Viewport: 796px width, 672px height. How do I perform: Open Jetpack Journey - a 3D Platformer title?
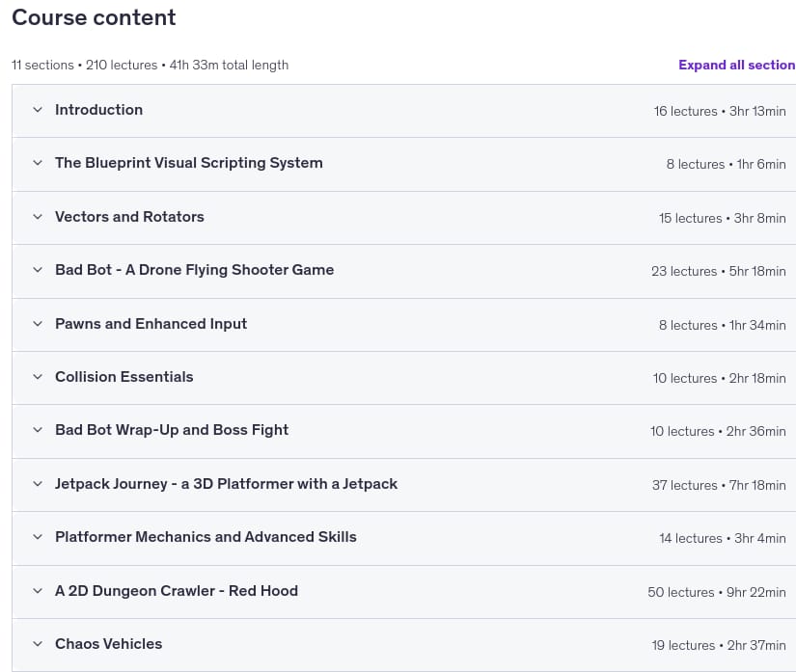tap(227, 484)
